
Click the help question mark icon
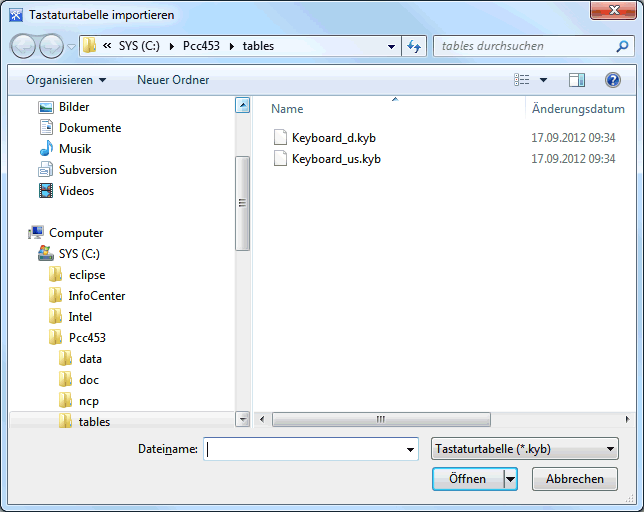tap(612, 80)
